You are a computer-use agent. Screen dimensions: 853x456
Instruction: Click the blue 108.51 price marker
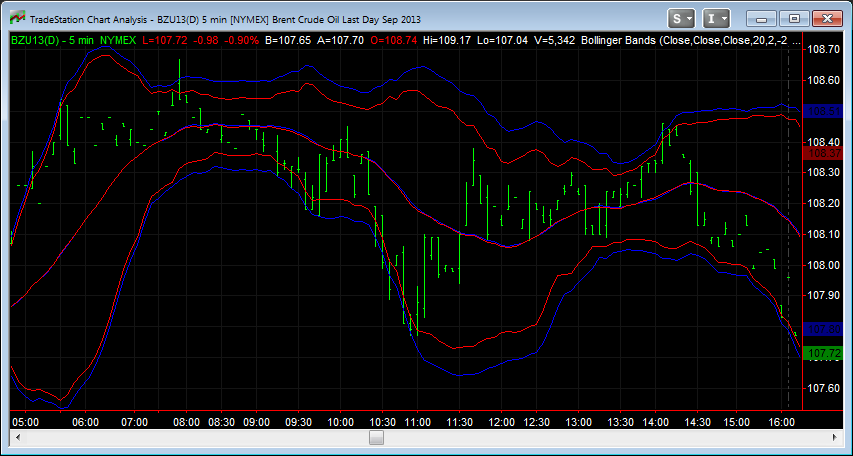coord(825,112)
